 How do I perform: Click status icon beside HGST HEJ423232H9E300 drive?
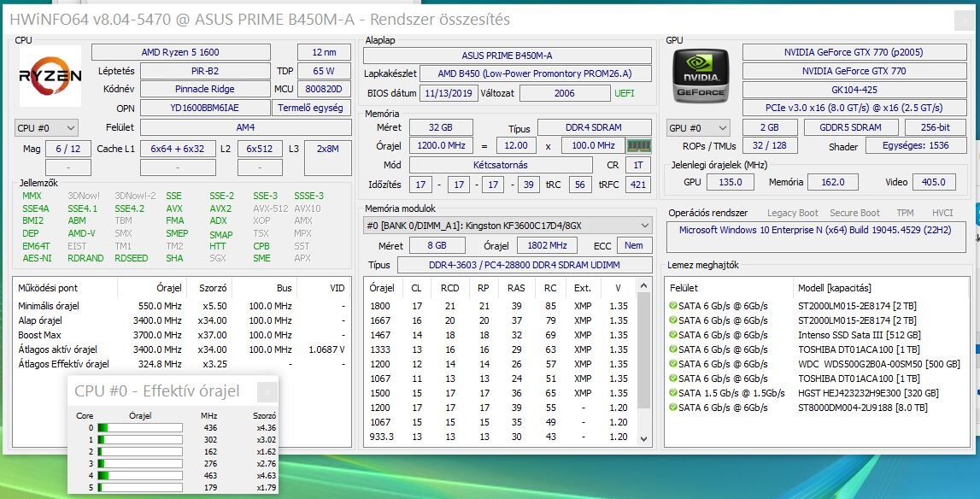tap(673, 393)
